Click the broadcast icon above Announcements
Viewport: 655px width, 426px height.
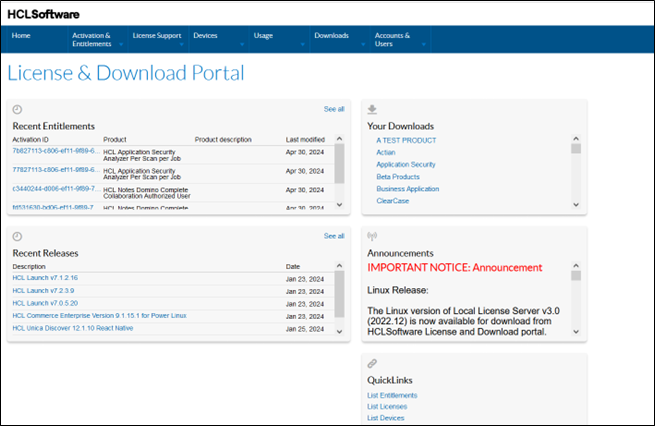(x=372, y=236)
